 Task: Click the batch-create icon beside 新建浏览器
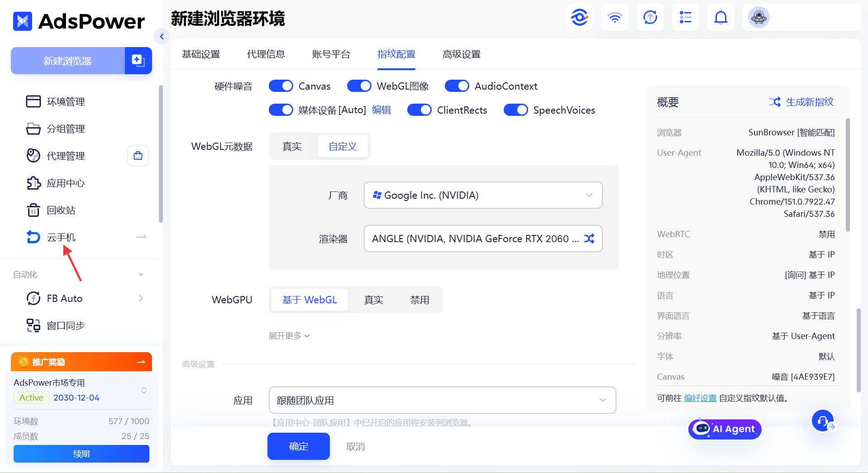[138, 61]
